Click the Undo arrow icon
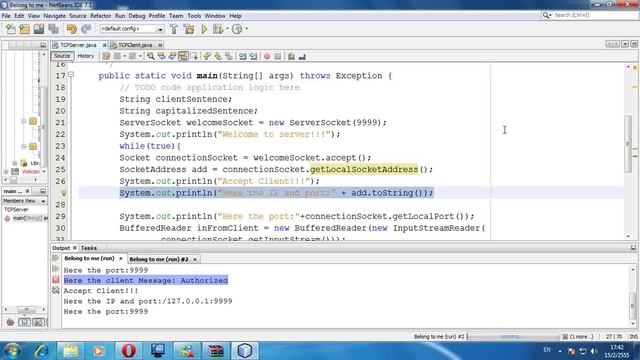Viewport: 640px width, 360px height. [71, 29]
